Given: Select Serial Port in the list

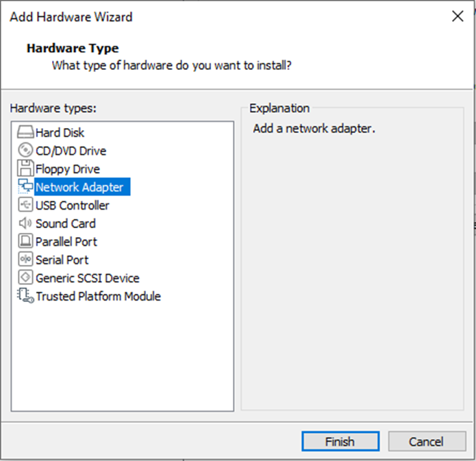Looking at the screenshot, I should tap(62, 260).
